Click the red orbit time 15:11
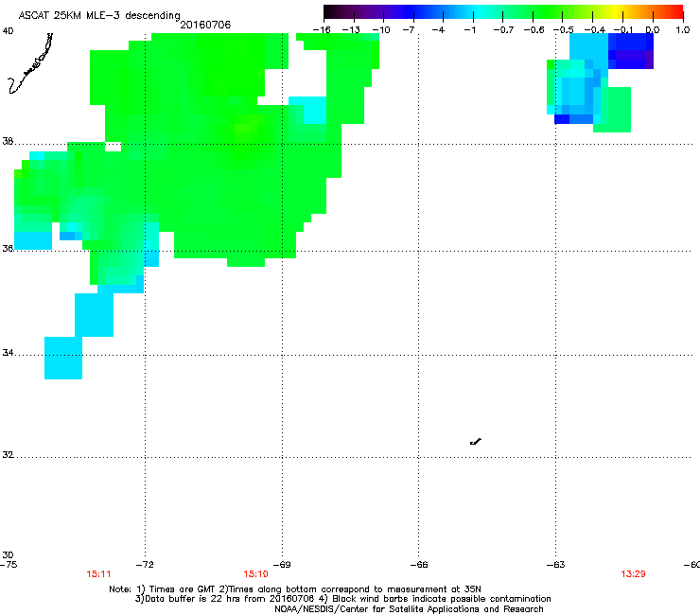Viewport: 700px width, 615px height. 98,574
